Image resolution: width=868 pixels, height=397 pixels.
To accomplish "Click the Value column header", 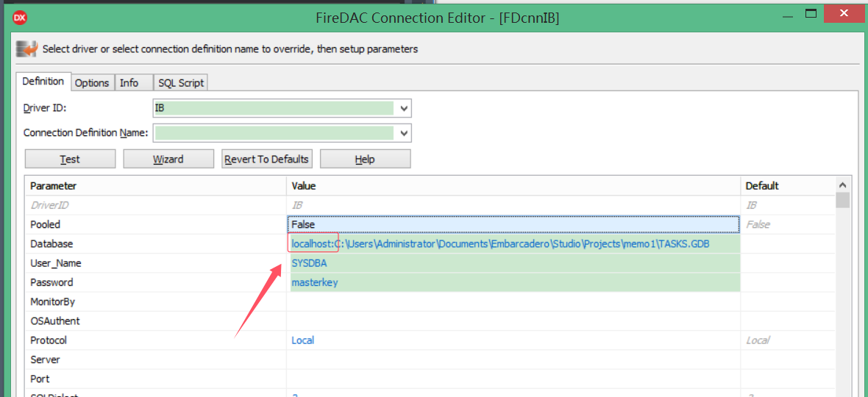I will pos(513,186).
